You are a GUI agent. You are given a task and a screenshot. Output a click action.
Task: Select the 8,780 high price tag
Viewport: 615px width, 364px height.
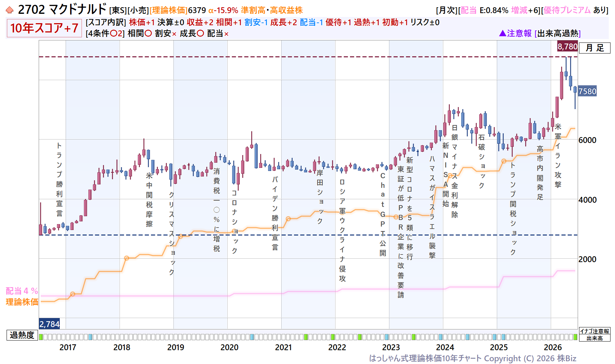pos(567,46)
